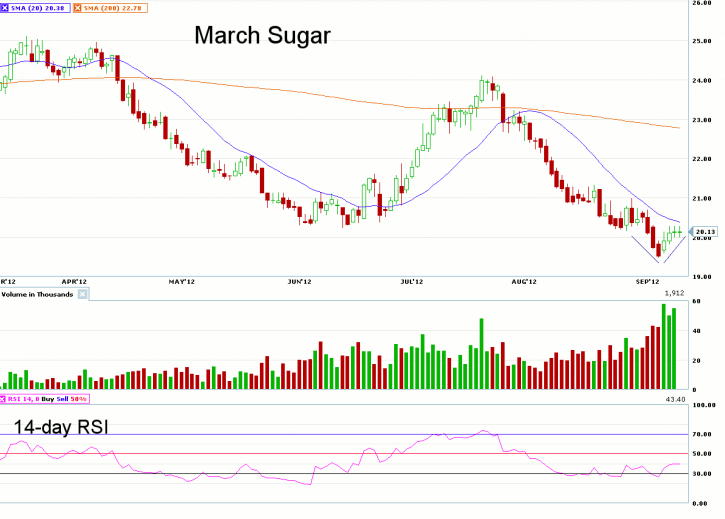Image resolution: width=725 pixels, height=519 pixels.
Task: Close the Volume in Thousands panel
Action: [83, 294]
